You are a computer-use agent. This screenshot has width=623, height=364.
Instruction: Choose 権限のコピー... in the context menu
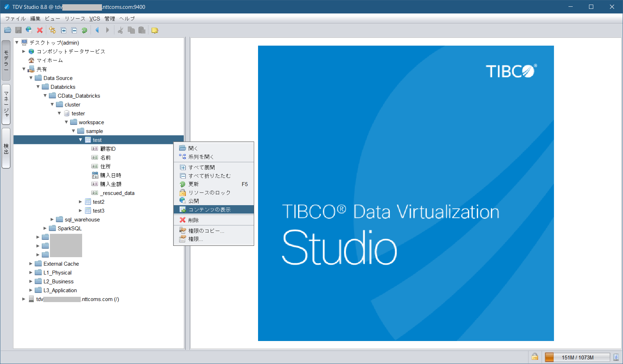(x=214, y=231)
